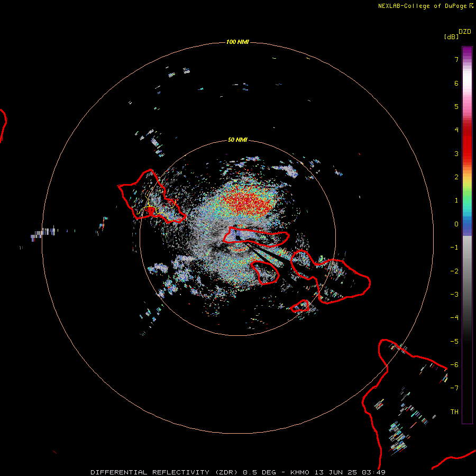Click the blue band near zero on color bar

click(467, 226)
